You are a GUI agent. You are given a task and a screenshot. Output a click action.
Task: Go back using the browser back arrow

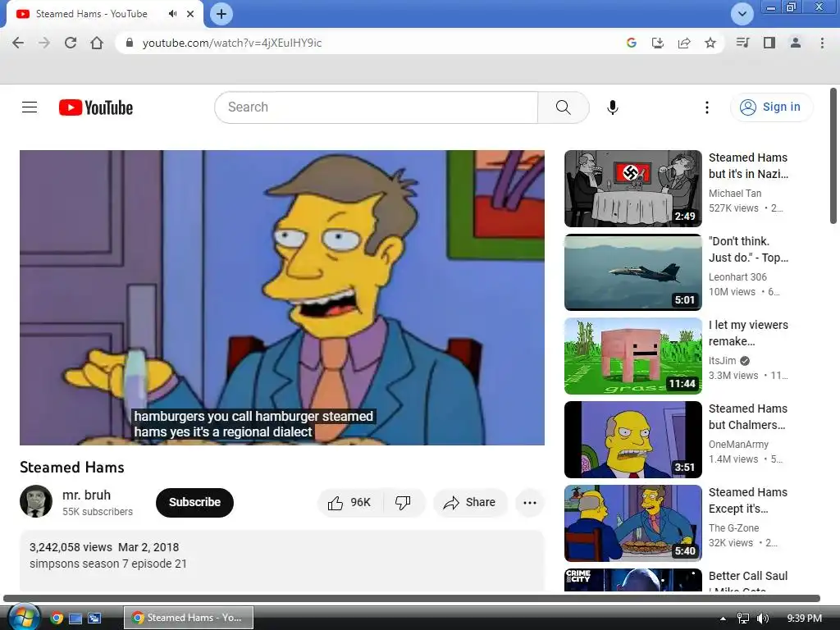(18, 43)
